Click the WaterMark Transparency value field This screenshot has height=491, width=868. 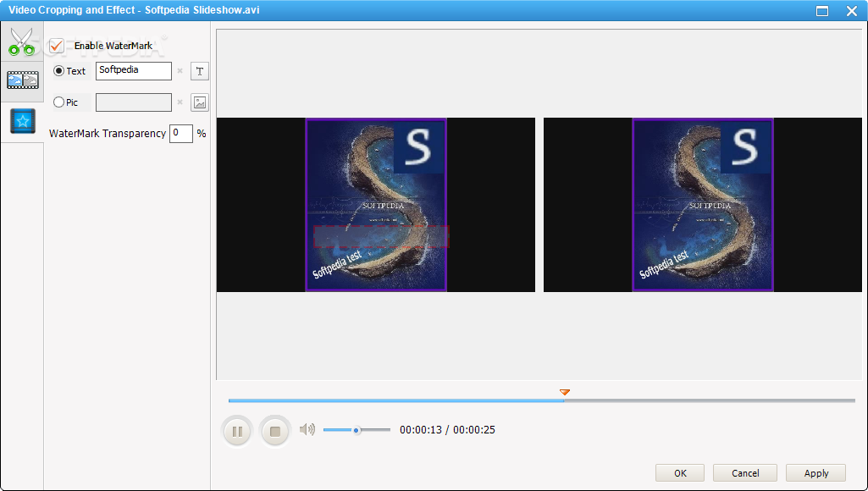pos(181,134)
